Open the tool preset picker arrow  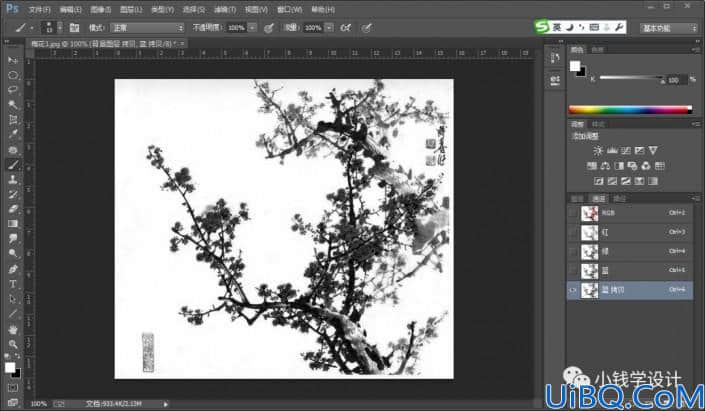pyautogui.click(x=31, y=28)
